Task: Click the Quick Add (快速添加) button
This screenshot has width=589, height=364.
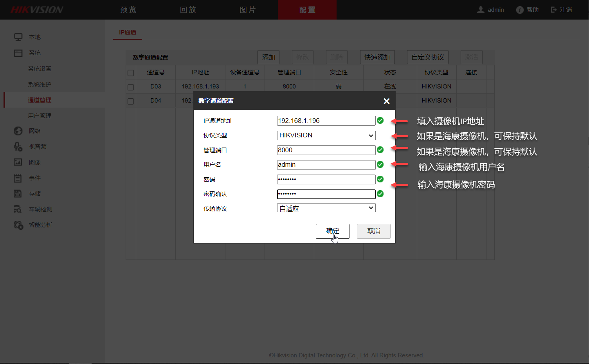Action: click(377, 57)
